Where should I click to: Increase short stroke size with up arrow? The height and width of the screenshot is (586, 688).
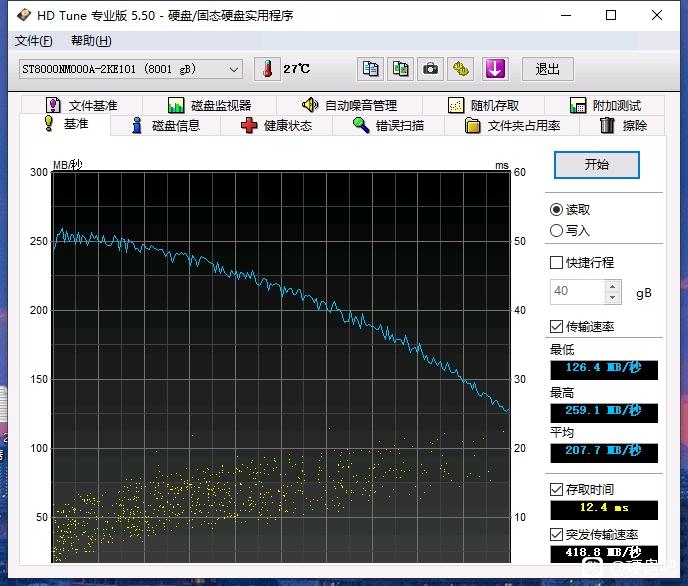613,286
